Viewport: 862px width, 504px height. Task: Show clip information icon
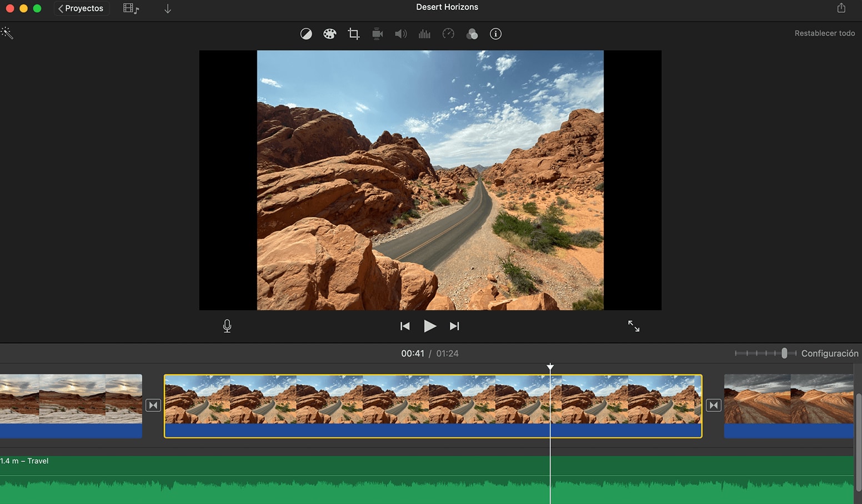click(x=495, y=34)
